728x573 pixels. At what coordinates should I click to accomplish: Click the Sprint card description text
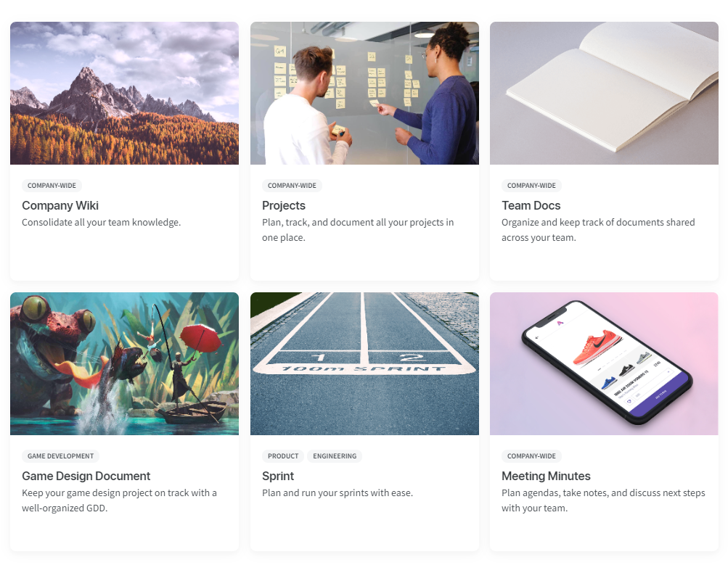(337, 492)
